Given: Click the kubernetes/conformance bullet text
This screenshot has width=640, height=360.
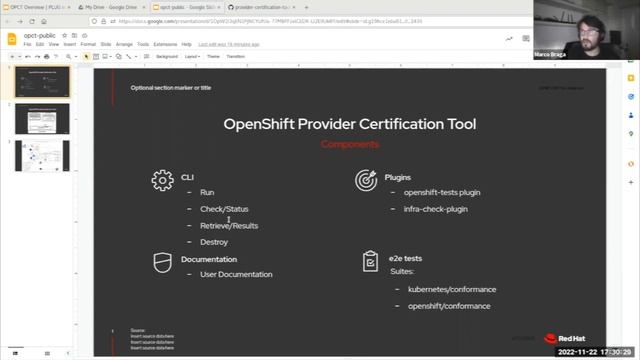Looking at the screenshot, I should point(452,289).
